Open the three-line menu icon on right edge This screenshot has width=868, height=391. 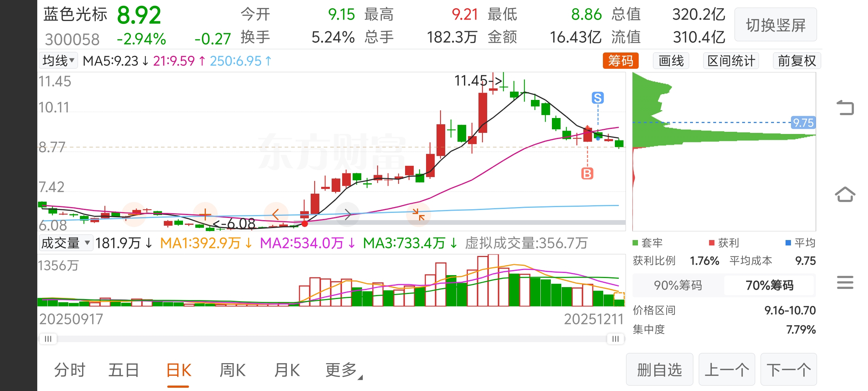[845, 282]
